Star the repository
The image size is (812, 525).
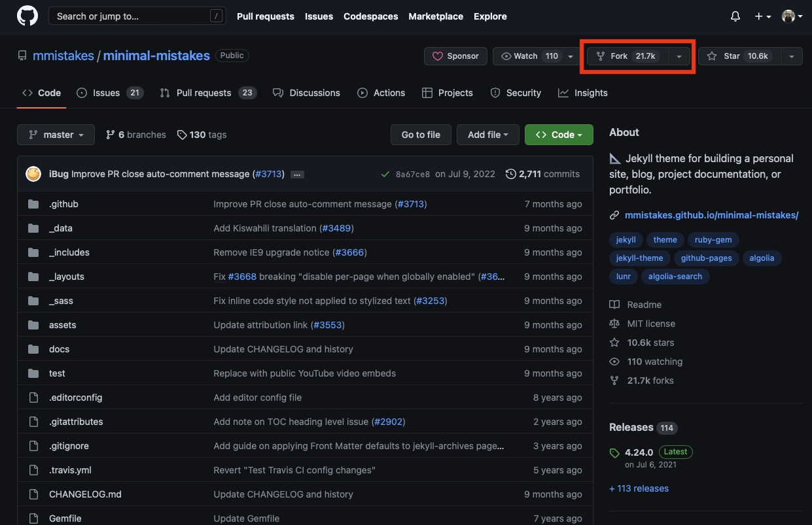(x=739, y=56)
